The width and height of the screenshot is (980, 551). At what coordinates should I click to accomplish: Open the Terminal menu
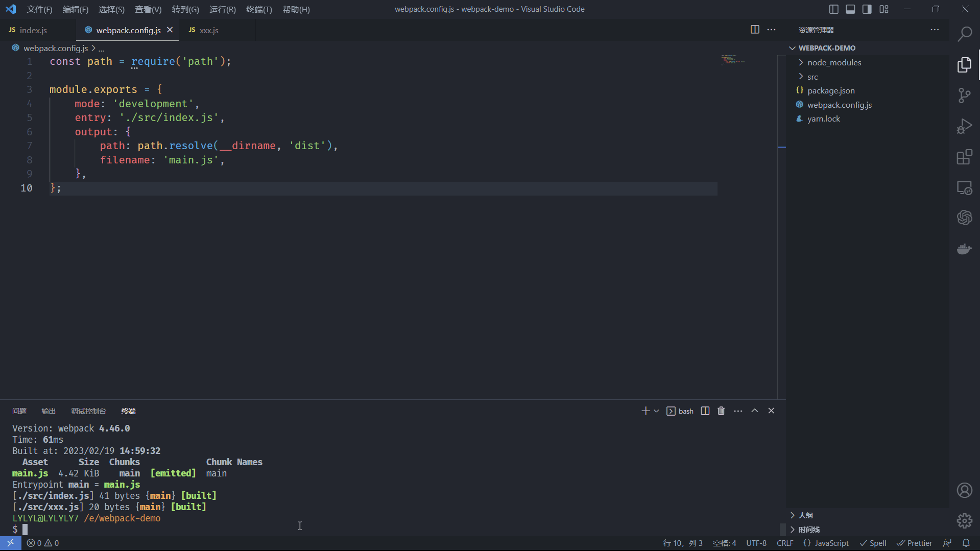[x=259, y=9]
